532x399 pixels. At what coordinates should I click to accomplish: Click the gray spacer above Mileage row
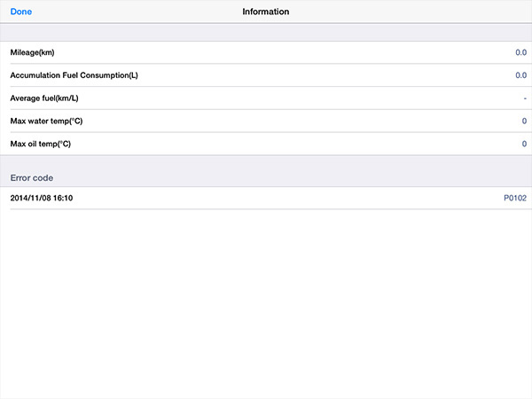click(x=266, y=33)
